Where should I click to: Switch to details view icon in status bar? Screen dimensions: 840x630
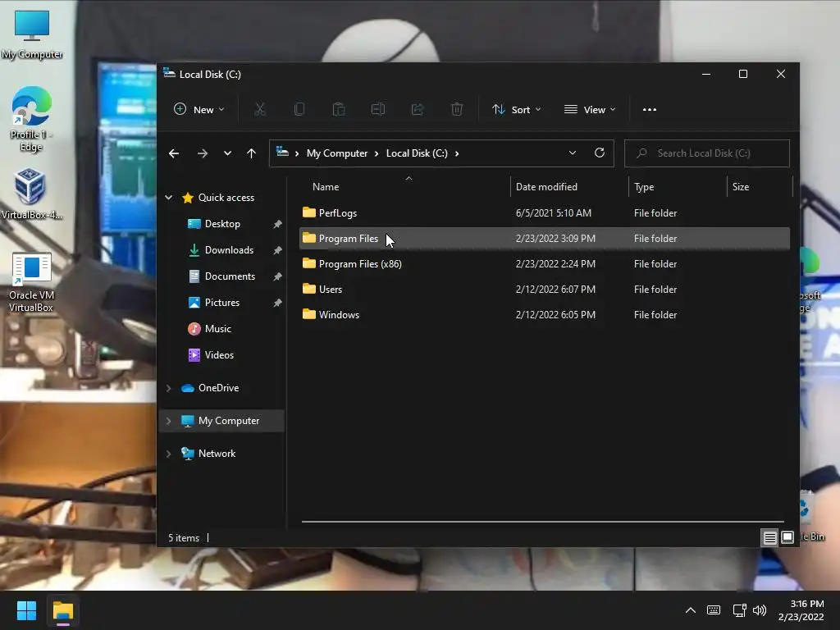click(x=769, y=537)
